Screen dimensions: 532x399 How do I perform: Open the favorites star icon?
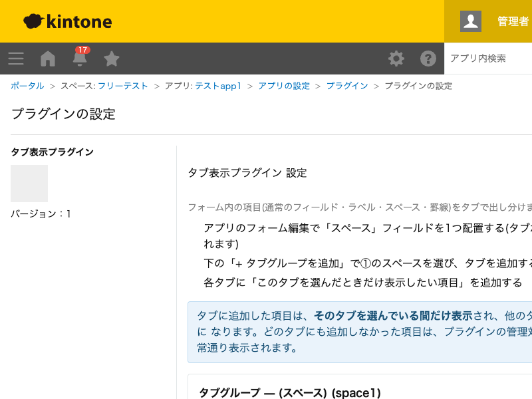111,59
